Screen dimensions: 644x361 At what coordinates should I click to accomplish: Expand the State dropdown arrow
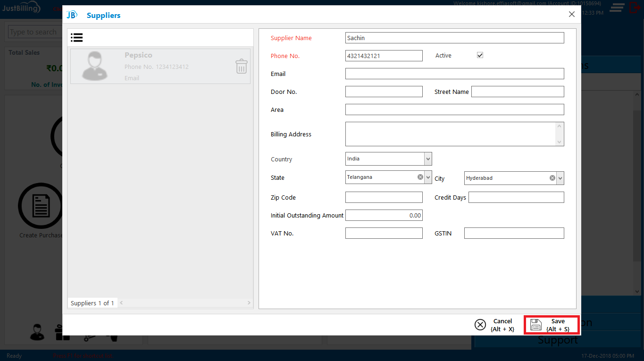428,177
